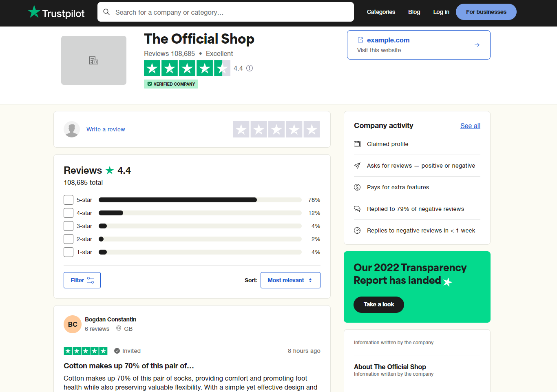Rate five stars in Write a review
Screen dimensions: 557x392
tap(312, 129)
